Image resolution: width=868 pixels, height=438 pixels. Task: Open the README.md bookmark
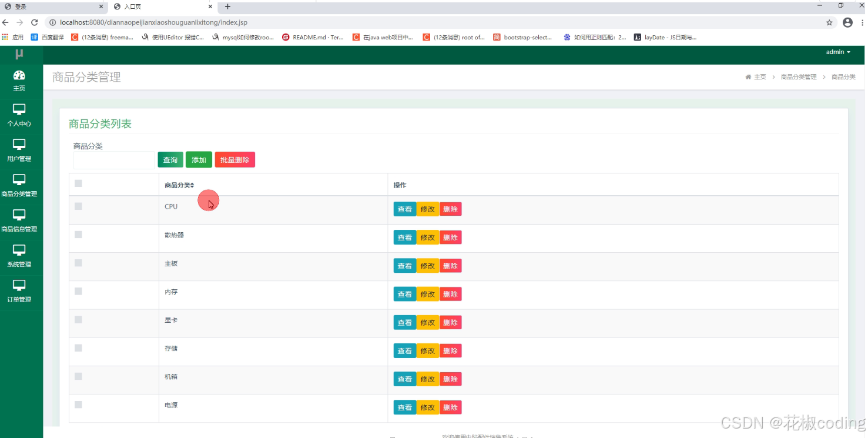pos(313,37)
